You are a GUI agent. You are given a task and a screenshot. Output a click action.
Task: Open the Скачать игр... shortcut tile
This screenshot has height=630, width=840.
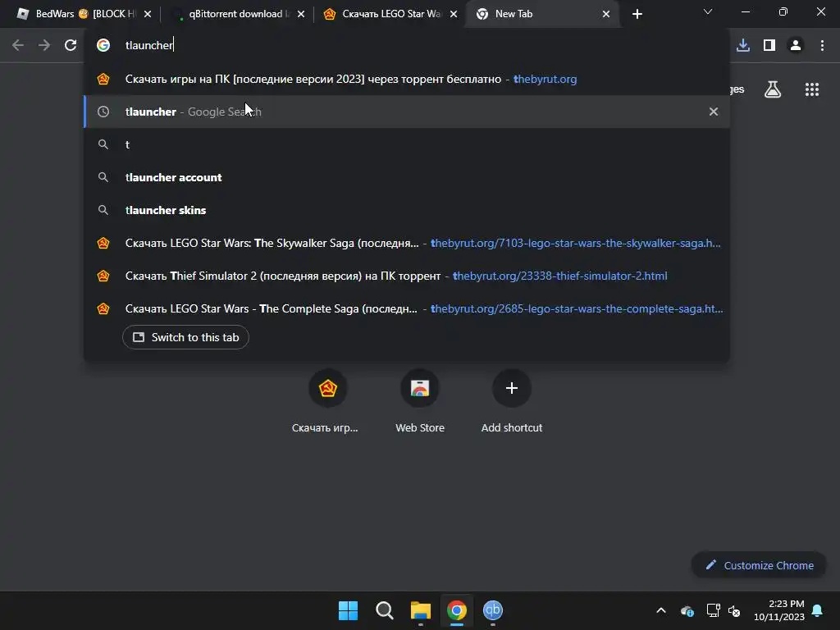coord(326,400)
